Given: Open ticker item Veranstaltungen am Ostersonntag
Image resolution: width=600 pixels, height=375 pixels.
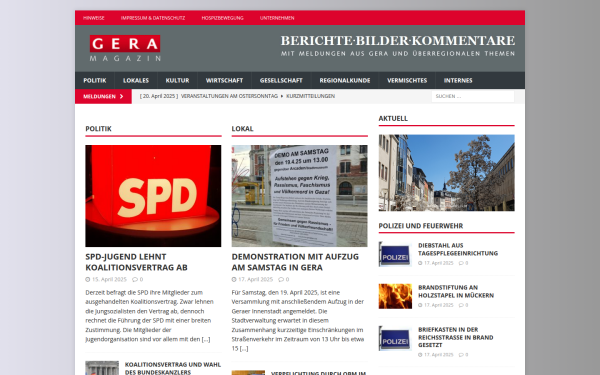Looking at the screenshot, I should point(229,96).
